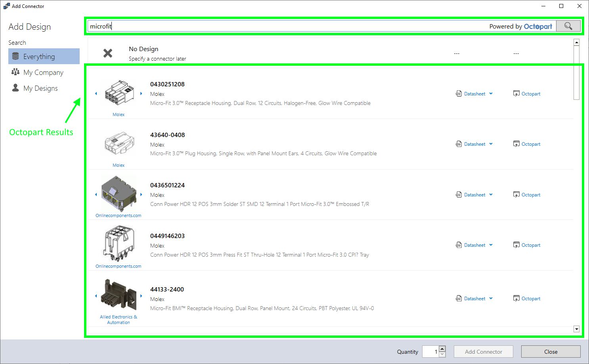589x364 pixels.
Task: Show next image for part 0430251208
Action: click(141, 93)
